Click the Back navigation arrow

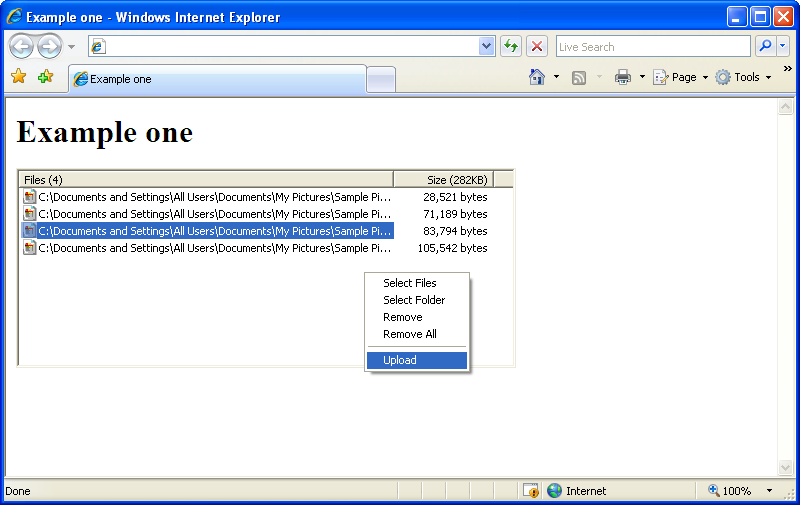[22, 46]
